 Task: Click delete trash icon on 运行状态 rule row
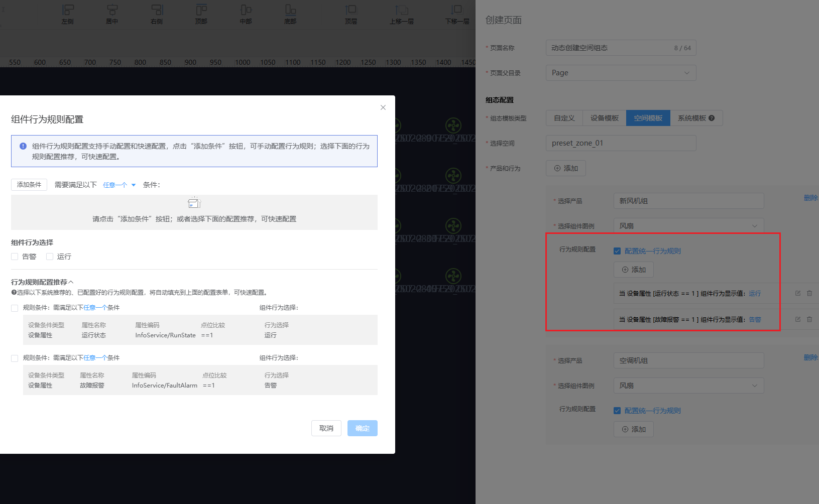click(x=809, y=293)
